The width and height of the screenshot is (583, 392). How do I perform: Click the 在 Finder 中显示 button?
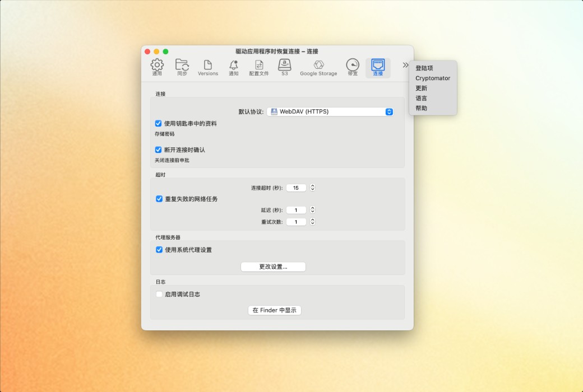(274, 310)
